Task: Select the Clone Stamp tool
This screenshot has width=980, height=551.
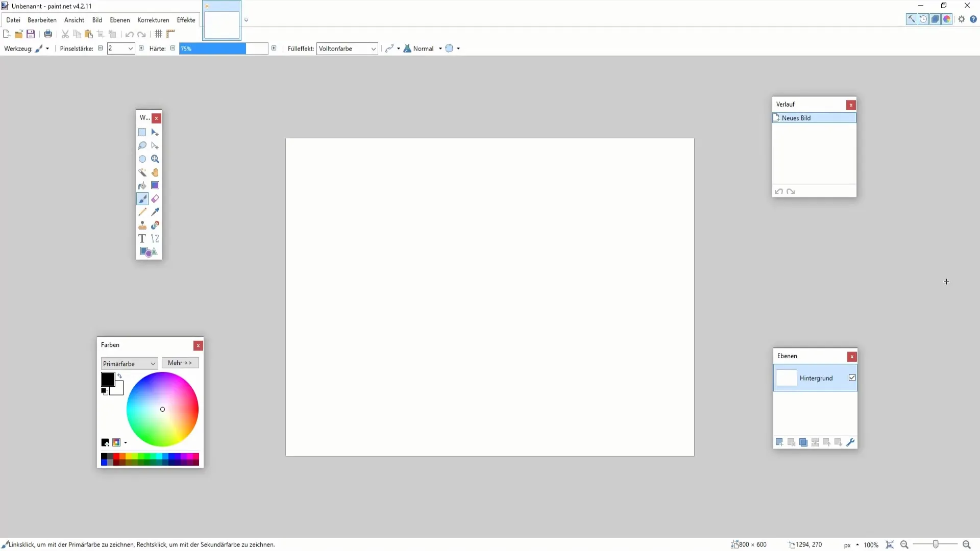Action: [142, 225]
